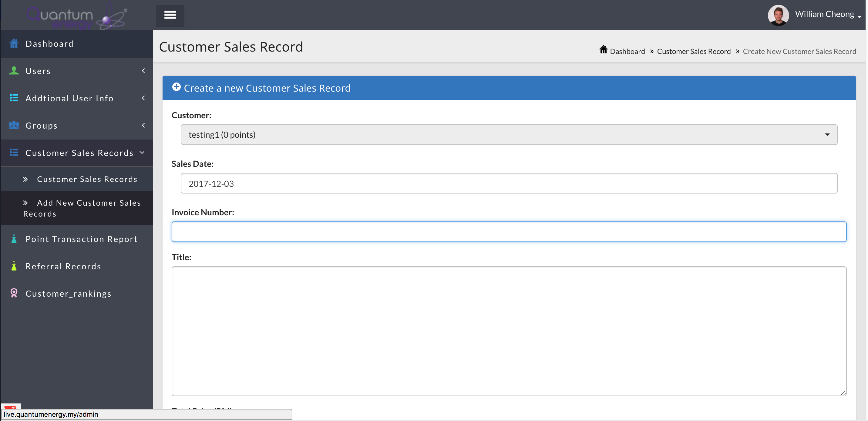Click the hamburger menu toggle icon
Image resolution: width=868 pixels, height=421 pixels.
pos(170,15)
